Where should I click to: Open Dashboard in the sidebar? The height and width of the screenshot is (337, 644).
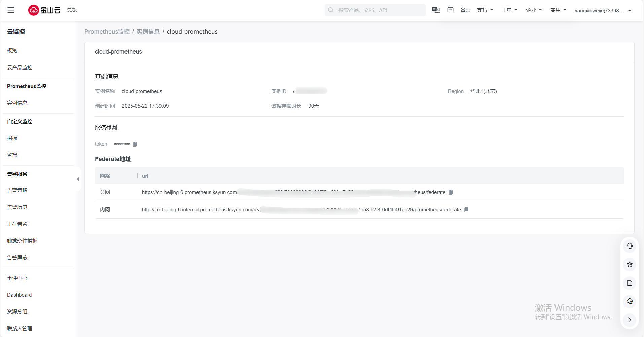20,295
